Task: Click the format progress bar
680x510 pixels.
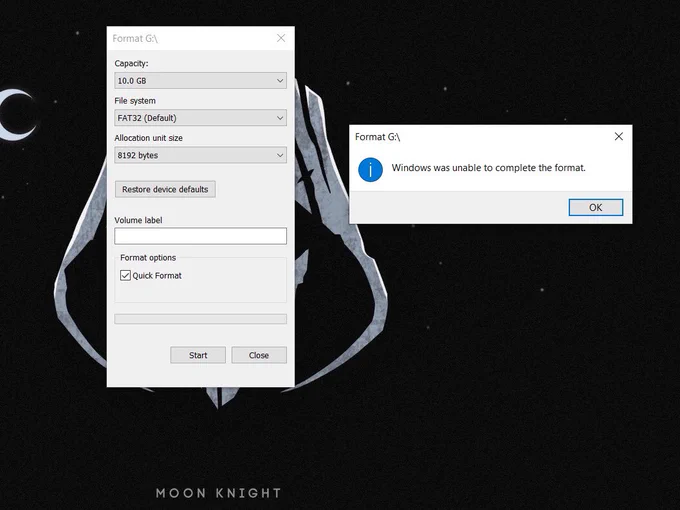Action: point(200,319)
